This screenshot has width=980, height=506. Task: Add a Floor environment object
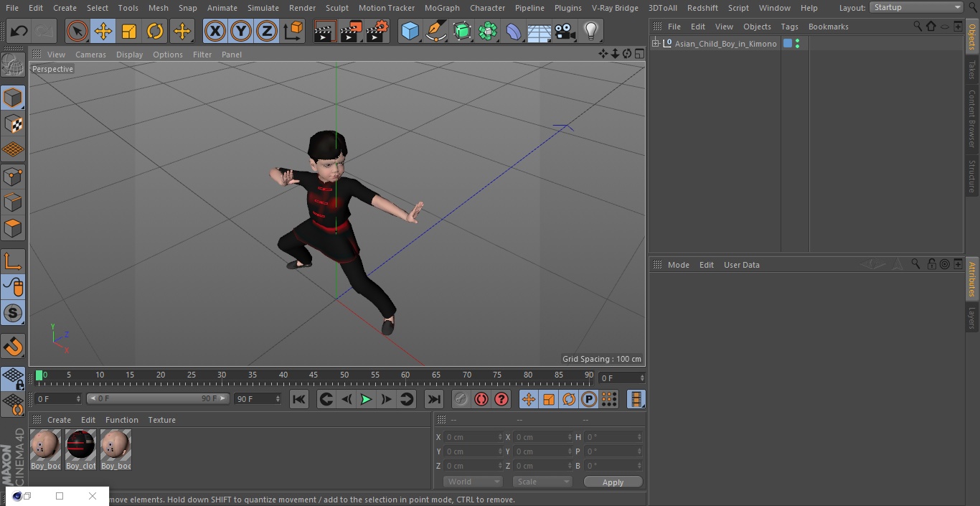540,31
